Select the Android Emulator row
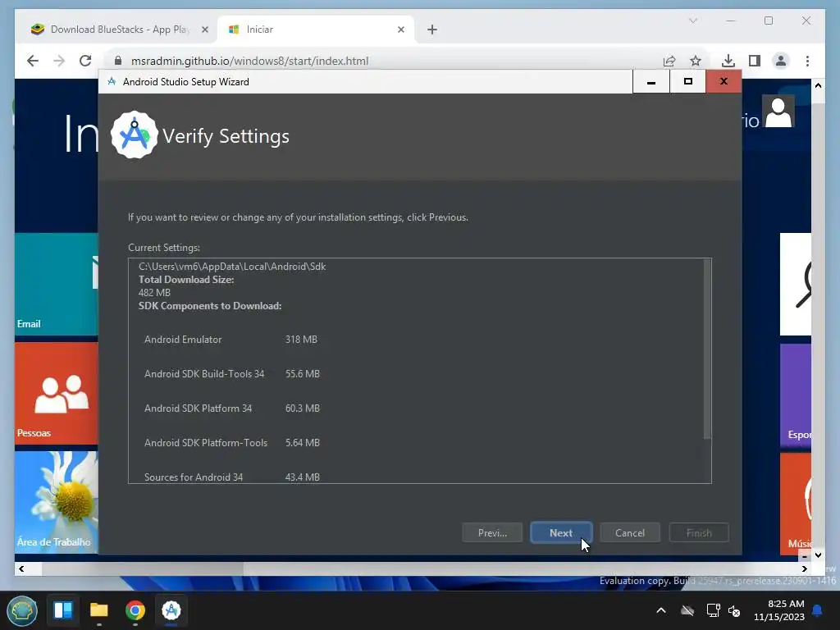The image size is (840, 630). pyautogui.click(x=231, y=339)
